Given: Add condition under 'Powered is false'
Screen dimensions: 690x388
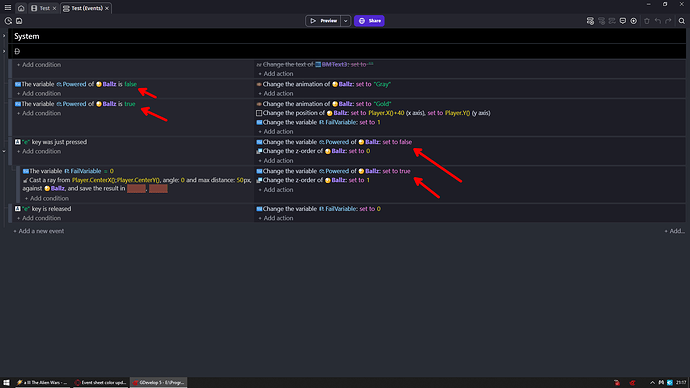Looking at the screenshot, I should point(39,93).
